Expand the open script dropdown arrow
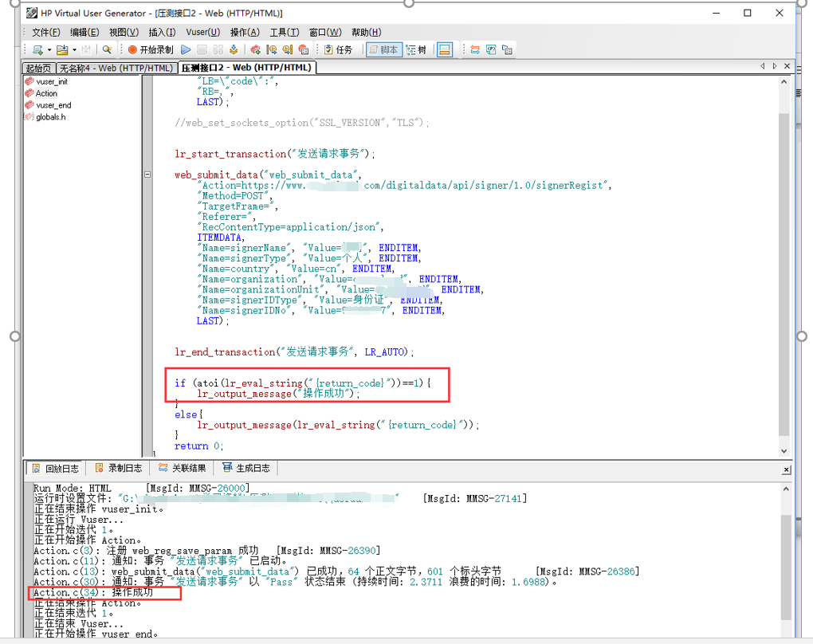Viewport: 813px width, 644px height. tap(74, 49)
